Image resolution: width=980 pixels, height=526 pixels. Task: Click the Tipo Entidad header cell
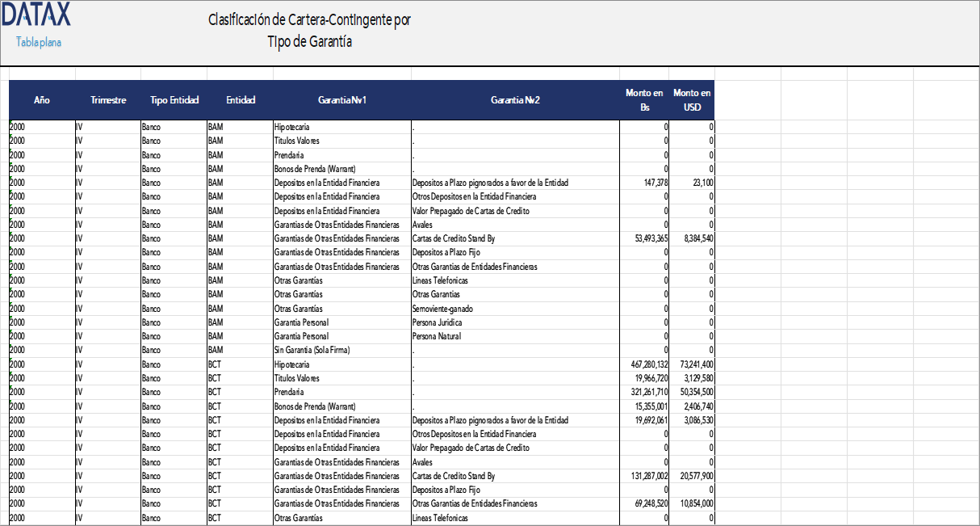[x=174, y=99]
